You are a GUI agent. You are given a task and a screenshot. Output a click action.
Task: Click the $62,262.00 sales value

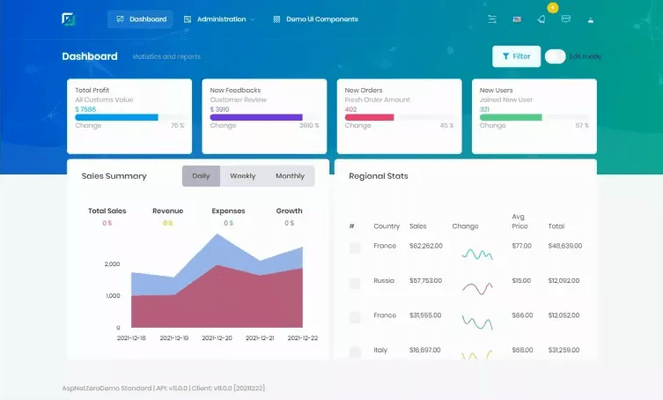(426, 246)
